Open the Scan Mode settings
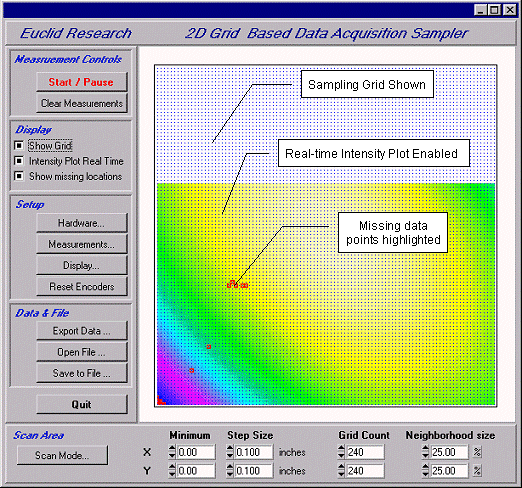This screenshot has width=522, height=488. (62, 455)
